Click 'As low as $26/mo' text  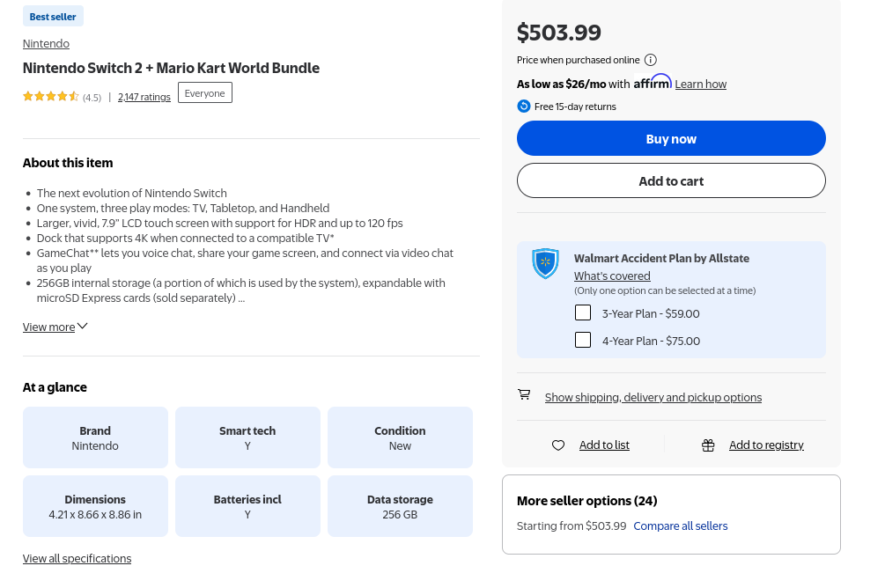[x=562, y=85]
